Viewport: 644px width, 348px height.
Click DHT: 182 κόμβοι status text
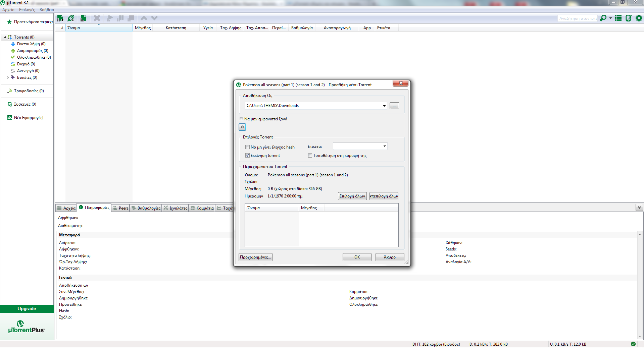pyautogui.click(x=436, y=344)
